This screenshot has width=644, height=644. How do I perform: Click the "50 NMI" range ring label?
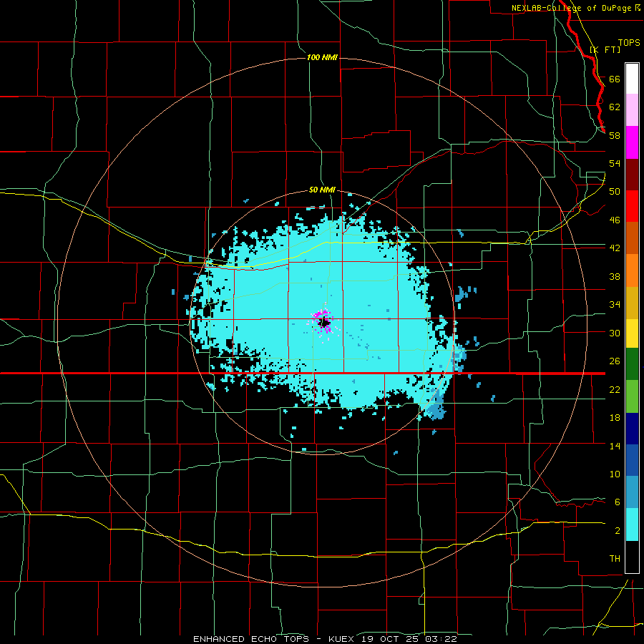[322, 190]
